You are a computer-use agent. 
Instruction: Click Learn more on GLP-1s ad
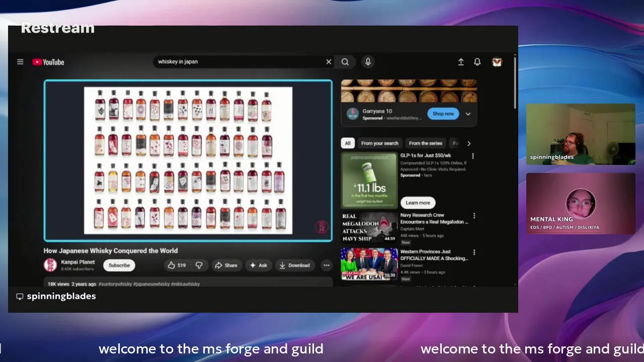[418, 203]
